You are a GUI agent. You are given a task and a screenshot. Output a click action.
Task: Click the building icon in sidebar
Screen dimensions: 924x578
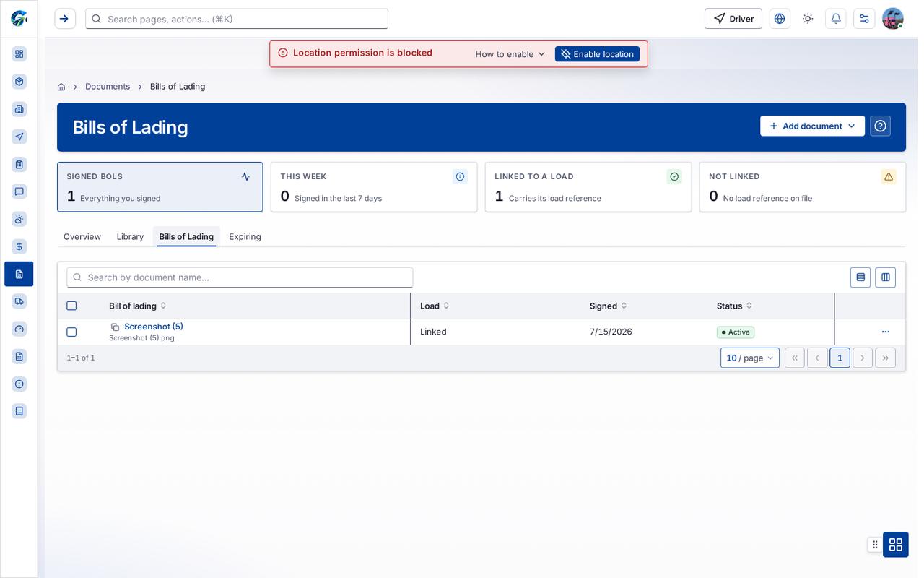pyautogui.click(x=19, y=109)
